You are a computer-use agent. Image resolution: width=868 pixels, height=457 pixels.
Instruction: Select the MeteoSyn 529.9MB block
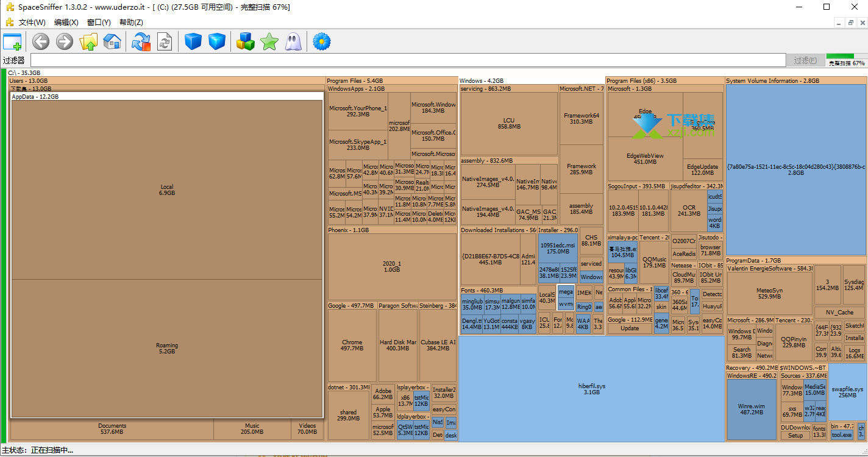click(x=769, y=293)
